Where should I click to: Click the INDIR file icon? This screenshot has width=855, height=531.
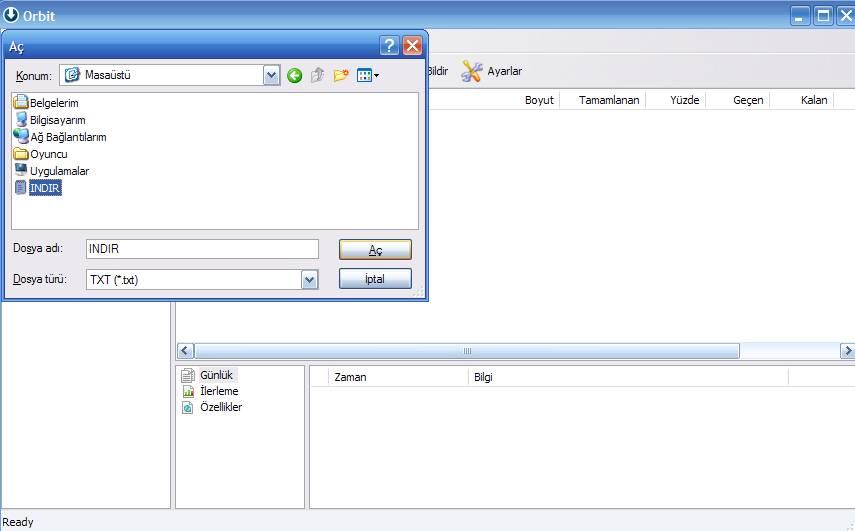coord(20,187)
